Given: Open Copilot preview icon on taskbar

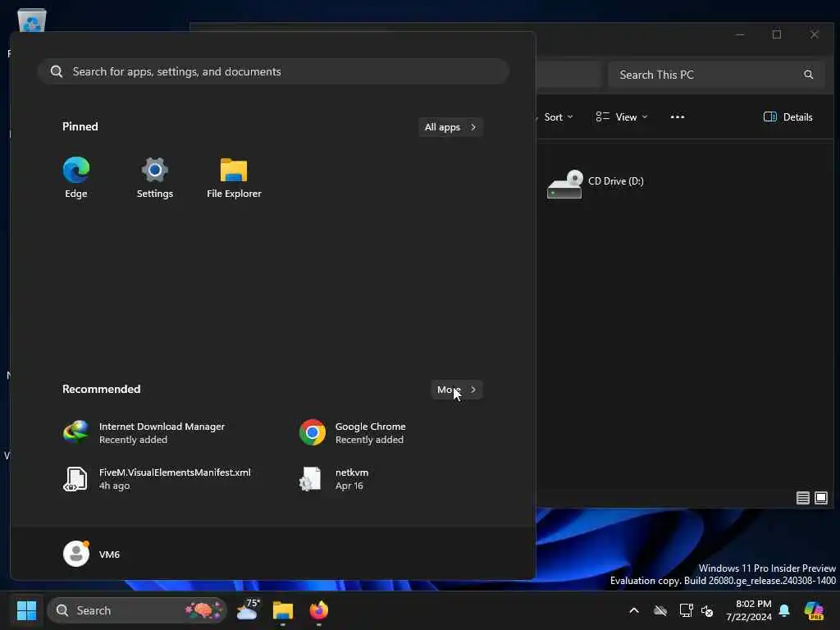Looking at the screenshot, I should pos(815,610).
